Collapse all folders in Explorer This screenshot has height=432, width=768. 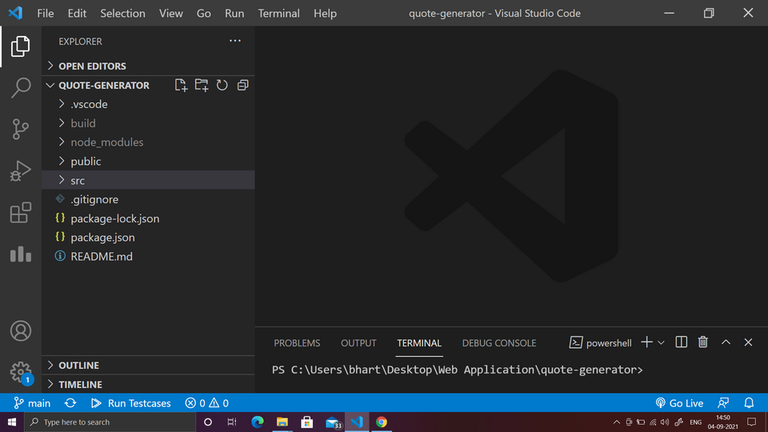[x=242, y=85]
